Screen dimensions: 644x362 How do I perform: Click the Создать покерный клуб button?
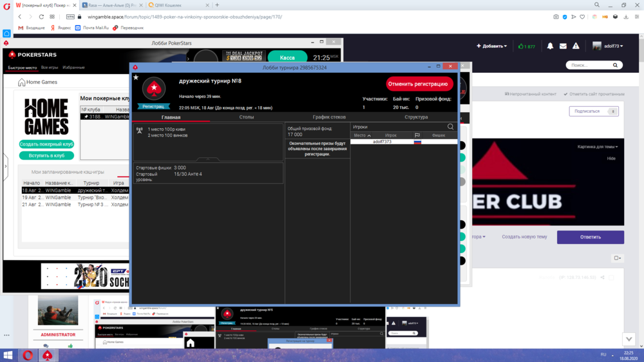(x=46, y=144)
